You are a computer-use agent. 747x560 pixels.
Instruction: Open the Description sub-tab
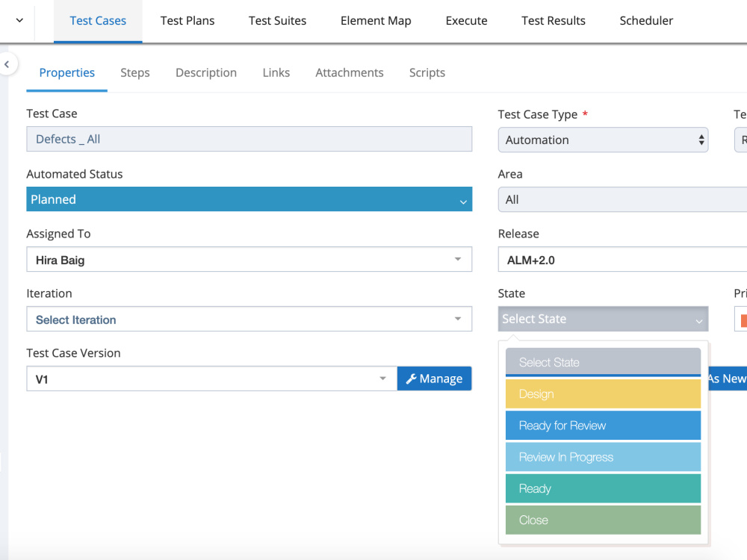click(206, 73)
